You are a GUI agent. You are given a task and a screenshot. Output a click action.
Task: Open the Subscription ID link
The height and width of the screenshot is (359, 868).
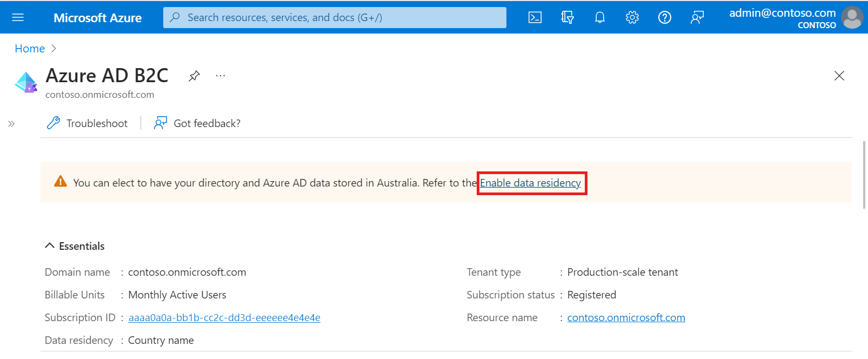click(224, 317)
